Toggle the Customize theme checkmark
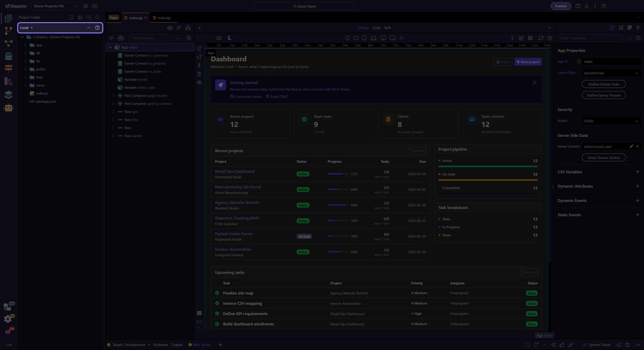The image size is (644, 350). click(x=232, y=97)
